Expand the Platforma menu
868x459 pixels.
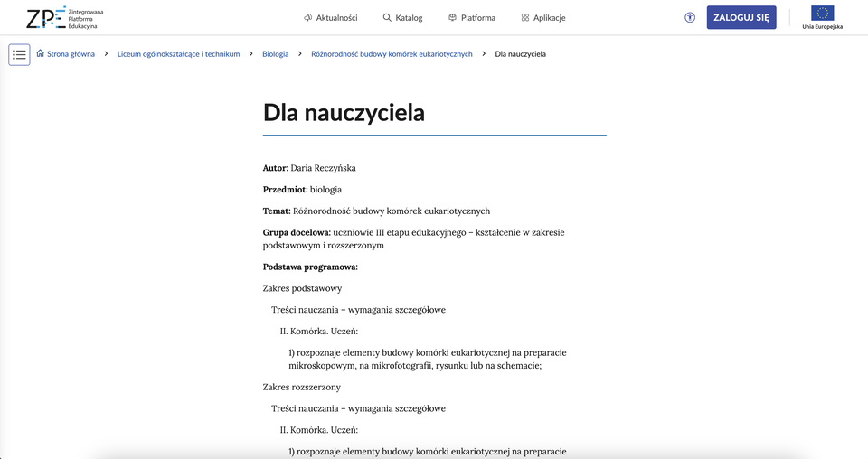click(x=477, y=18)
